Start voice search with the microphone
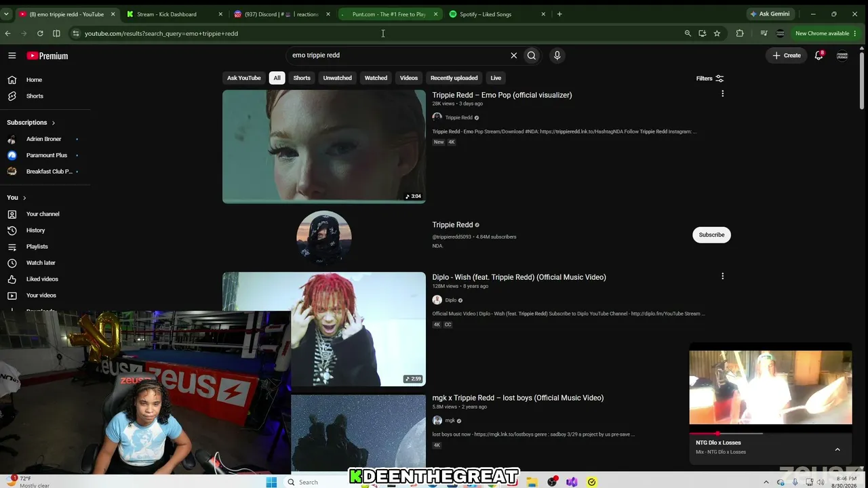This screenshot has height=488, width=868. 557,56
